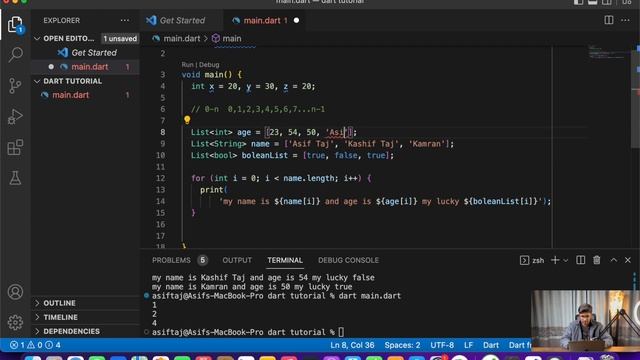Select the main.dart editor tab

click(262, 20)
